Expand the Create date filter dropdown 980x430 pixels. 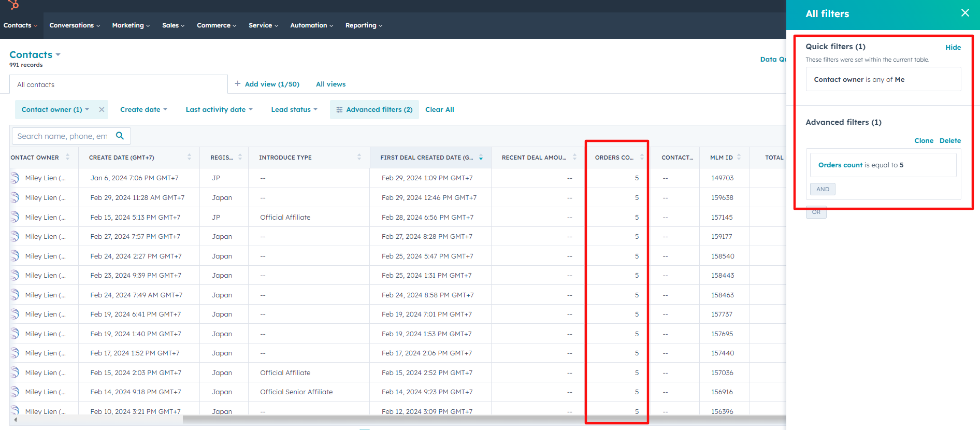(143, 109)
